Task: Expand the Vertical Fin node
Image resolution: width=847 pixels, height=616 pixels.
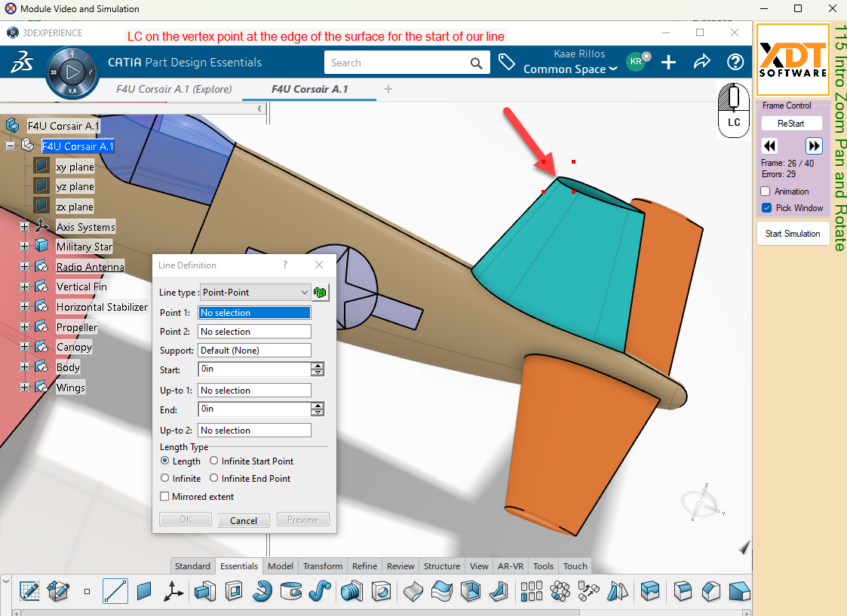Action: click(x=24, y=287)
